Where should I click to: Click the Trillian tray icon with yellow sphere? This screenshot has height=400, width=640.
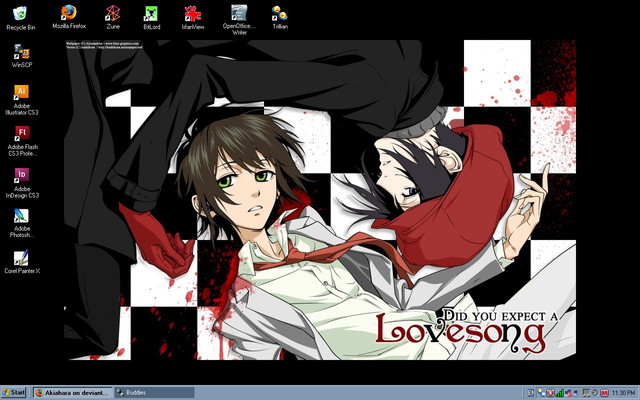(542, 393)
